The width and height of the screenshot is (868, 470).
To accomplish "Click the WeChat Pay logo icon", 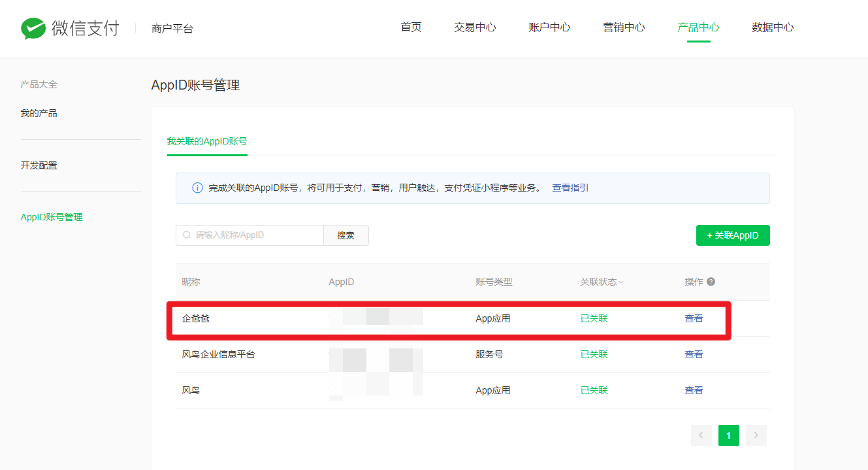I will (x=33, y=28).
